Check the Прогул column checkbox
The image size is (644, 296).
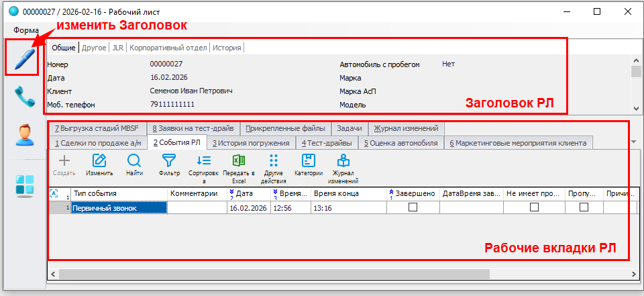[x=584, y=208]
